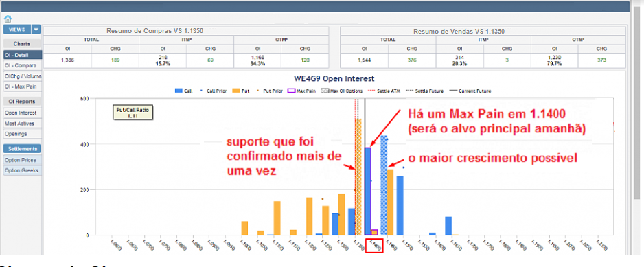Select OI - Detail chart view
644x267 pixels.
(22, 55)
